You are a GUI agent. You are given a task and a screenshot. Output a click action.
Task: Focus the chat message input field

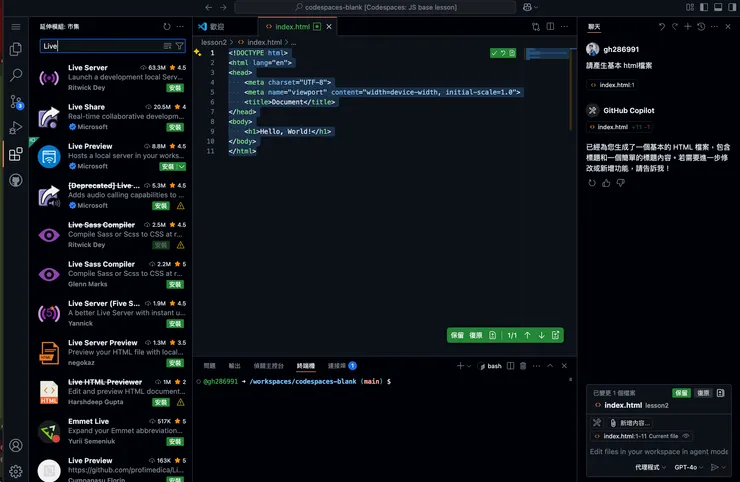[x=658, y=452]
